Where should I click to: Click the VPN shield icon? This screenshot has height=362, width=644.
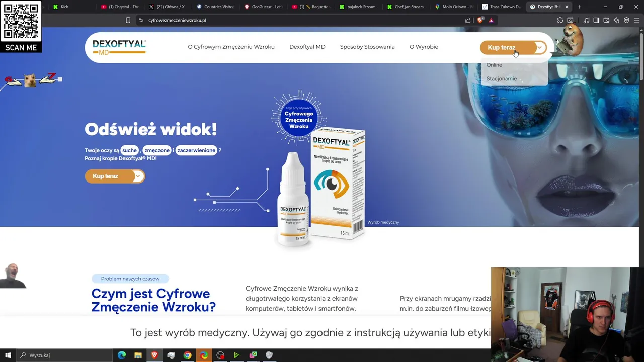[x=626, y=20]
